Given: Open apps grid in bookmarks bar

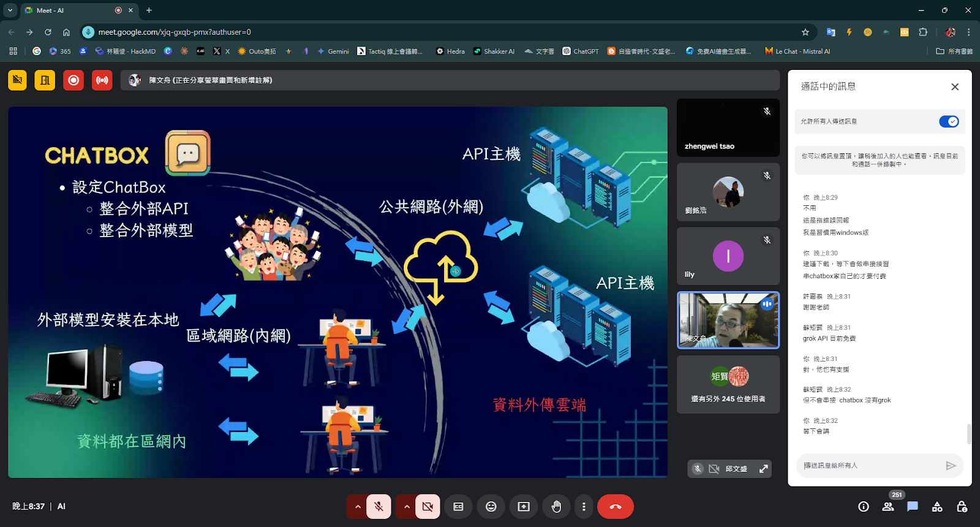Looking at the screenshot, I should (x=13, y=51).
